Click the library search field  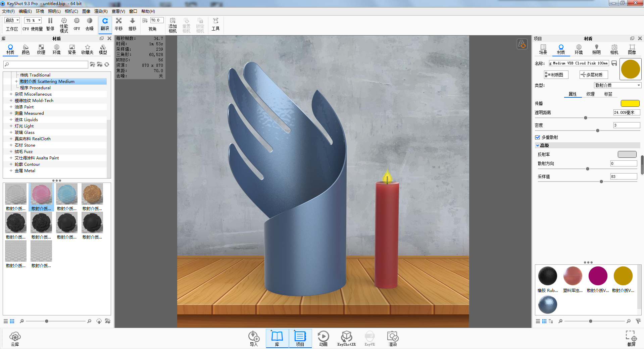46,64
